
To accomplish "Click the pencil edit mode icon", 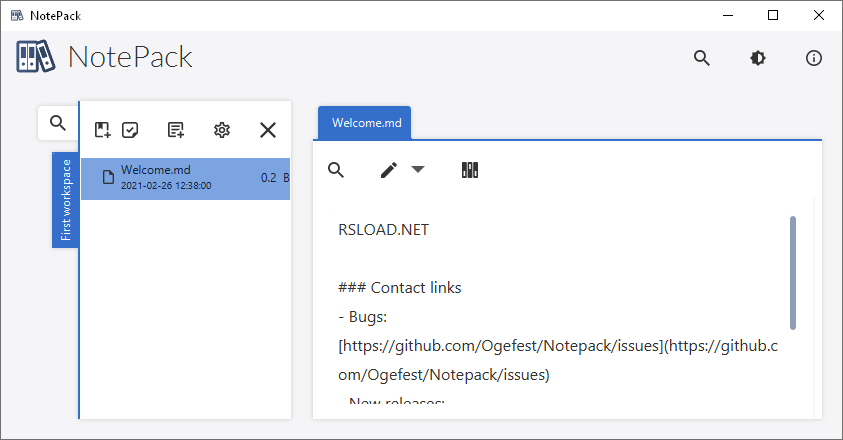I will click(x=389, y=170).
